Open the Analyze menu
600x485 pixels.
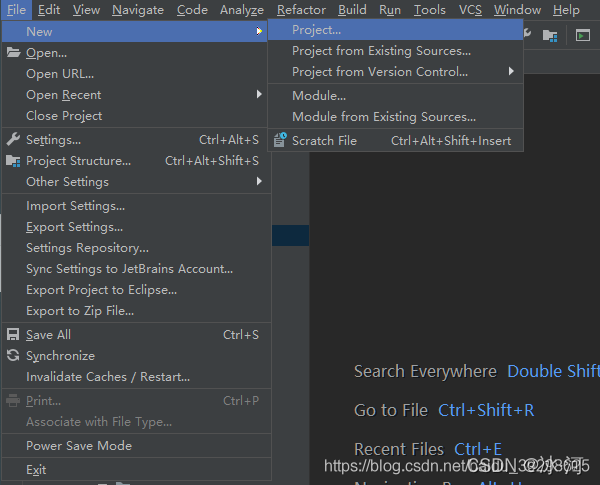(x=242, y=10)
